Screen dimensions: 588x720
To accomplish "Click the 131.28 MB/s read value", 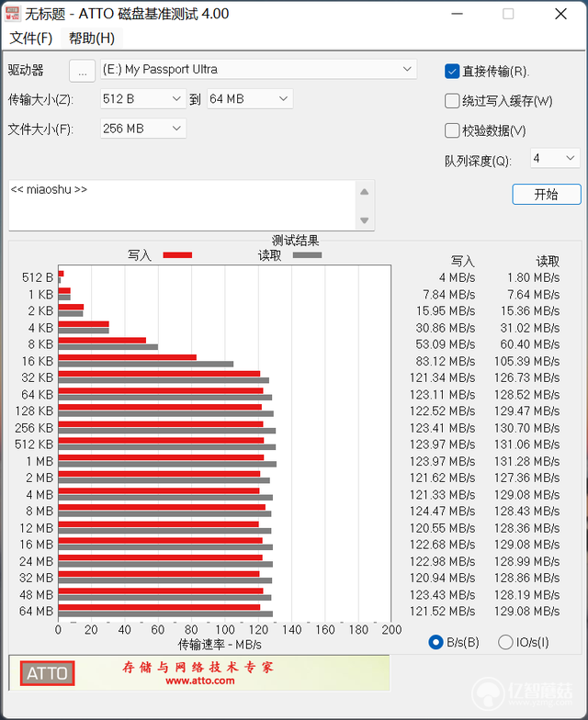I will coord(527,461).
